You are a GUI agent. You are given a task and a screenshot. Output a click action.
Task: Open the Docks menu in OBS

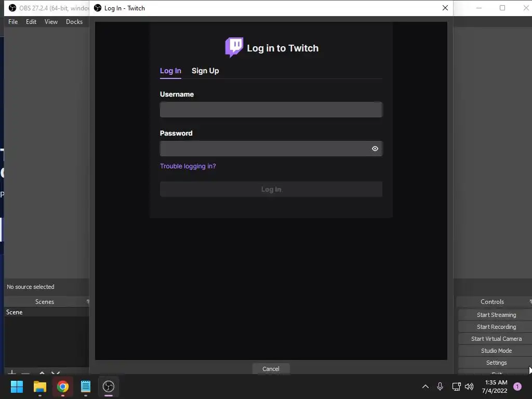point(74,22)
